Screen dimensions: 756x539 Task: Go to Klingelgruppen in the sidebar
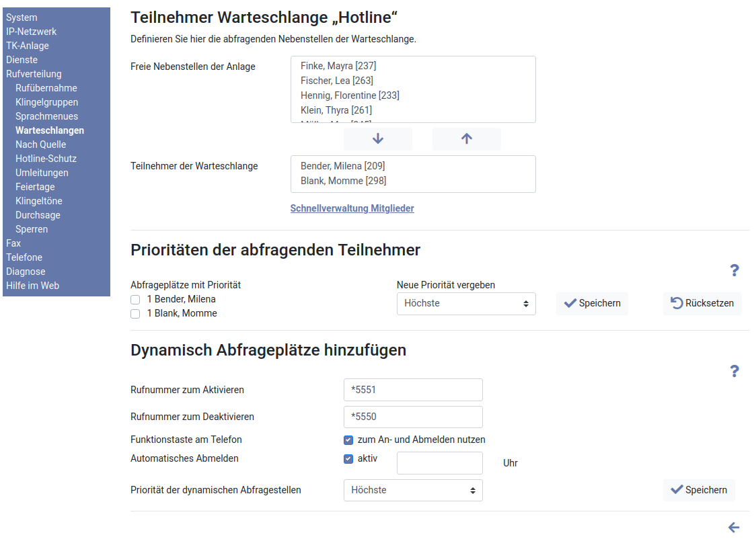46,102
